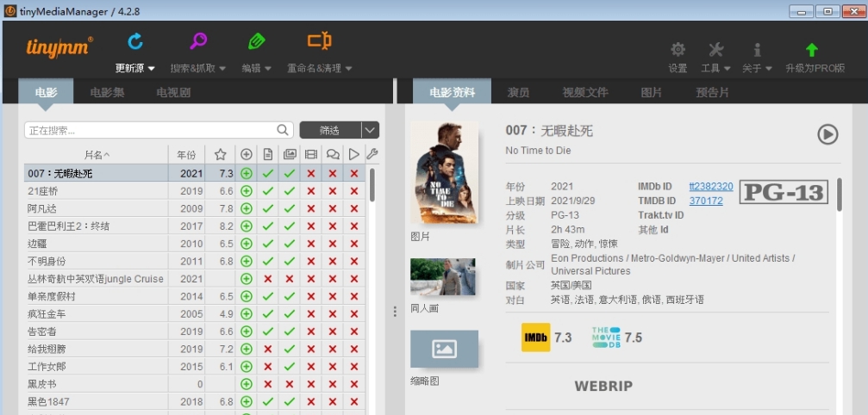The width and height of the screenshot is (868, 415).
Task: Click the watched play column header icon
Action: [x=353, y=155]
